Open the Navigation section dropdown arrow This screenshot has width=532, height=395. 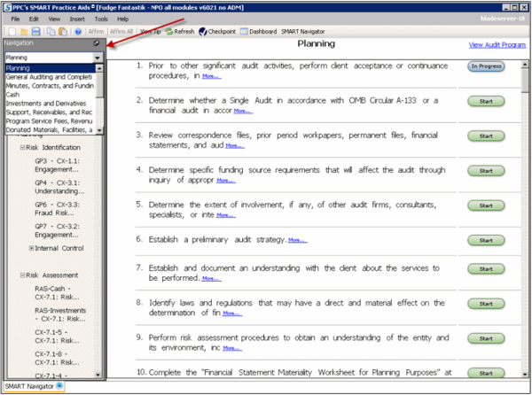tap(98, 57)
